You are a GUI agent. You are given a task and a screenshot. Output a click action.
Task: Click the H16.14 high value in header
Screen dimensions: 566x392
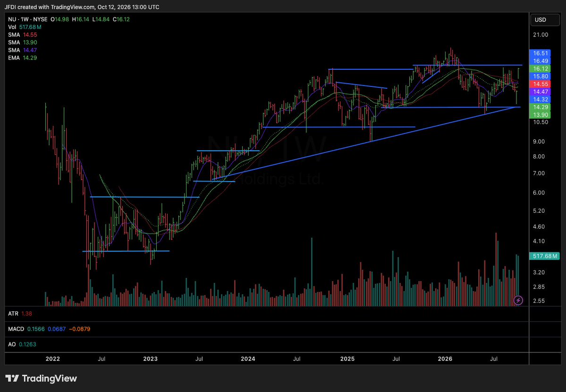click(81, 19)
